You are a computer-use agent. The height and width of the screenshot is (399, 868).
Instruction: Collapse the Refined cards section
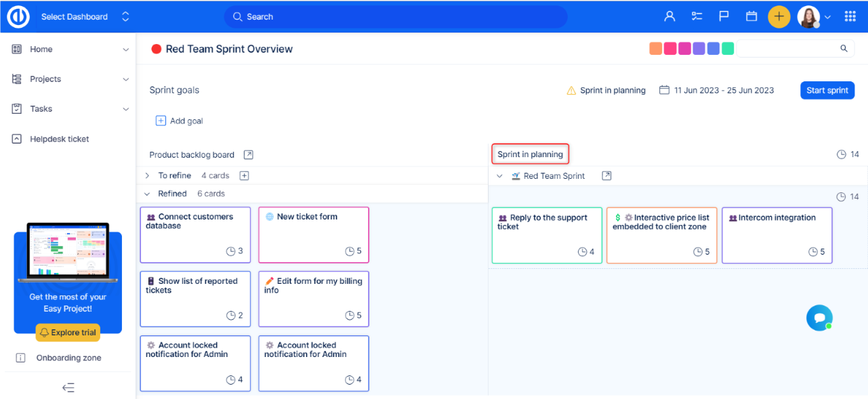147,194
